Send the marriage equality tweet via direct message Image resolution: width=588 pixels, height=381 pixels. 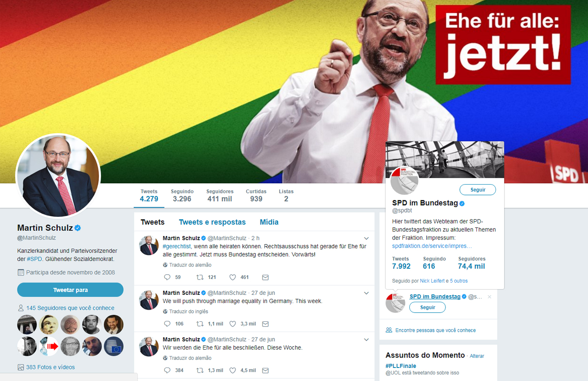265,324
